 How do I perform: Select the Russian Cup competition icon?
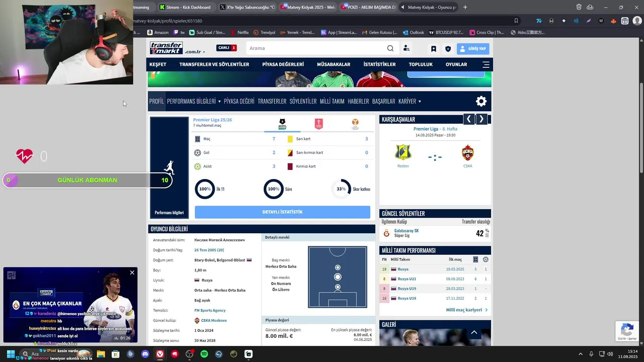pos(318,124)
